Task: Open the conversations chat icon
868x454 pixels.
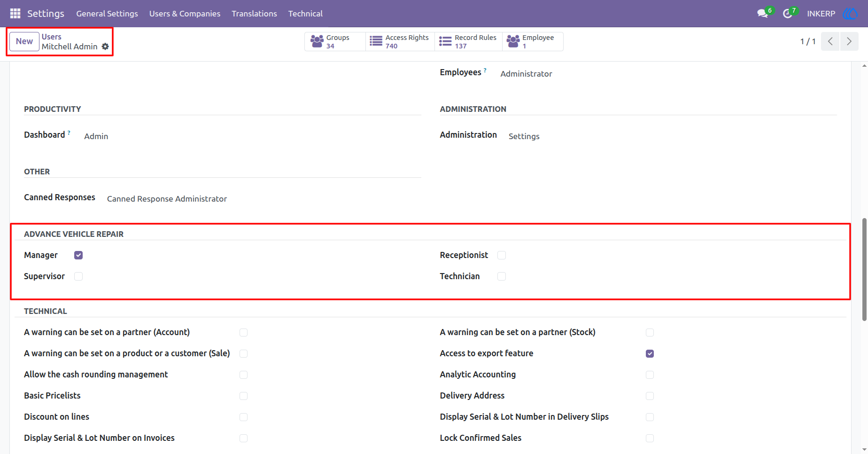Action: tap(762, 14)
